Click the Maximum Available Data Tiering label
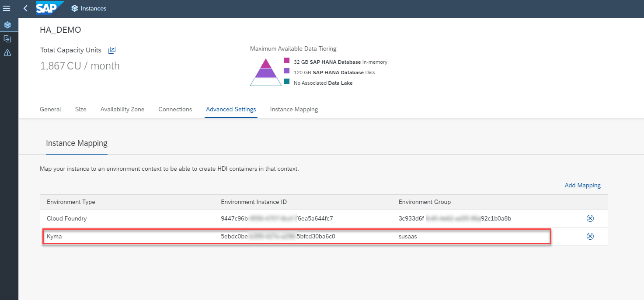644x300 pixels. tap(293, 49)
